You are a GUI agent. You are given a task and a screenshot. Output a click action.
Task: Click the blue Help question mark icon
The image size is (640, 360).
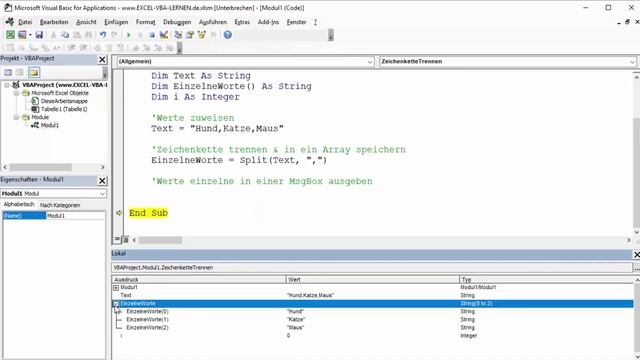228,35
